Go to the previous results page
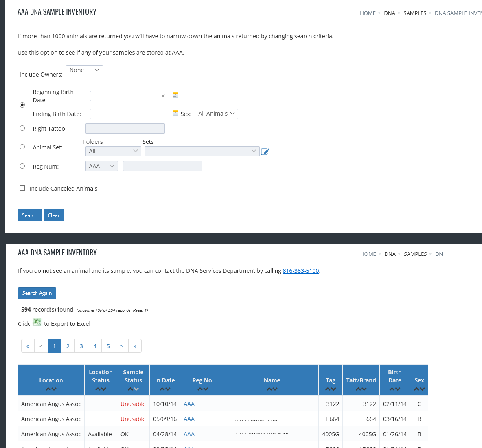The width and height of the screenshot is (482, 448). pos(41,346)
